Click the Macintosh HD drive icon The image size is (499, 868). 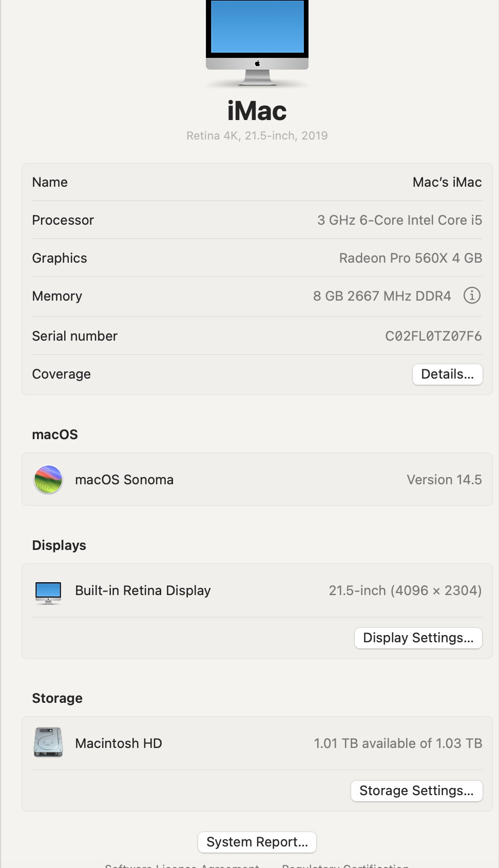pyautogui.click(x=48, y=742)
